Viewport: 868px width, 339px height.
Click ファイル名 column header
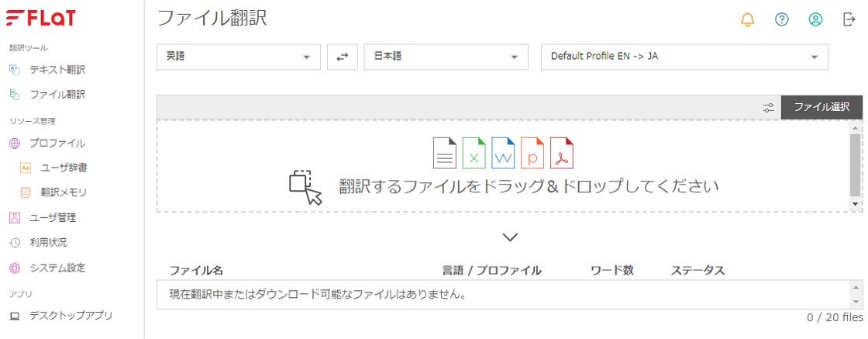tap(196, 270)
